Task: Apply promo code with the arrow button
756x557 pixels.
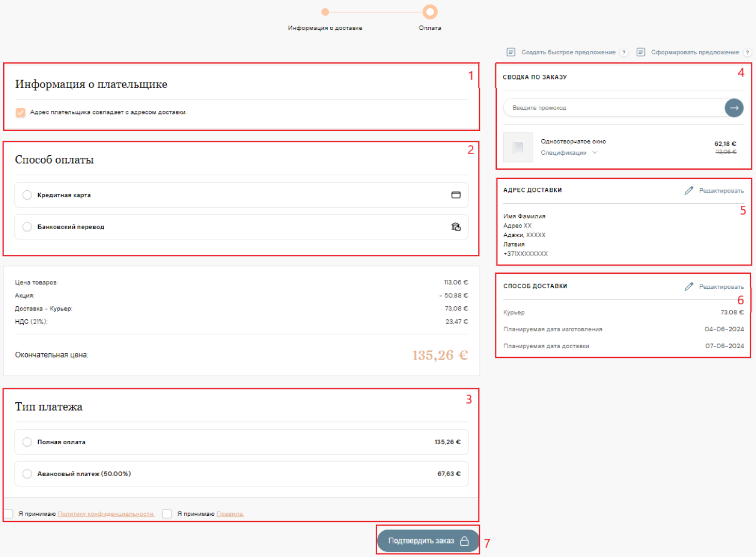Action: [x=734, y=108]
